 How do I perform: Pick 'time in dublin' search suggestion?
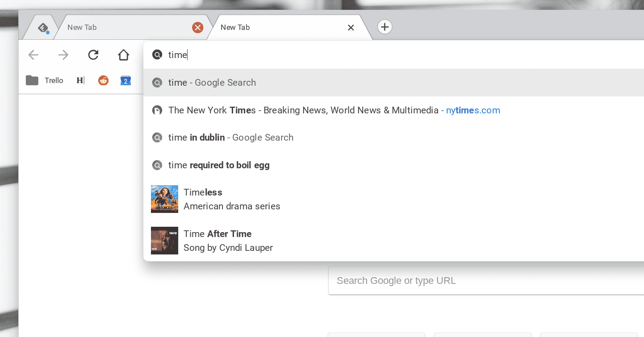230,137
